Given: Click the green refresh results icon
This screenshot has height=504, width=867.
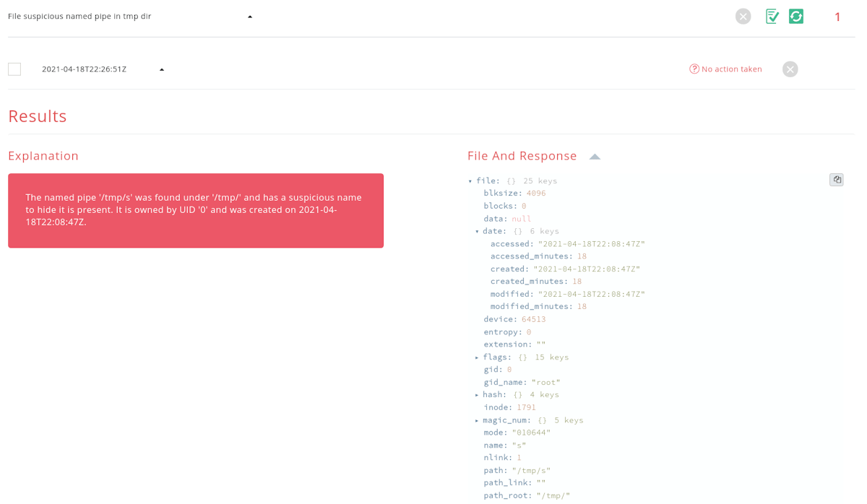Looking at the screenshot, I should click(795, 16).
